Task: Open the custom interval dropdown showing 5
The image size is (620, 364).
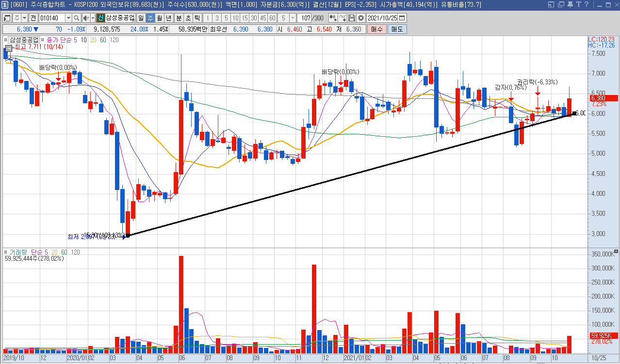Action: (293, 18)
